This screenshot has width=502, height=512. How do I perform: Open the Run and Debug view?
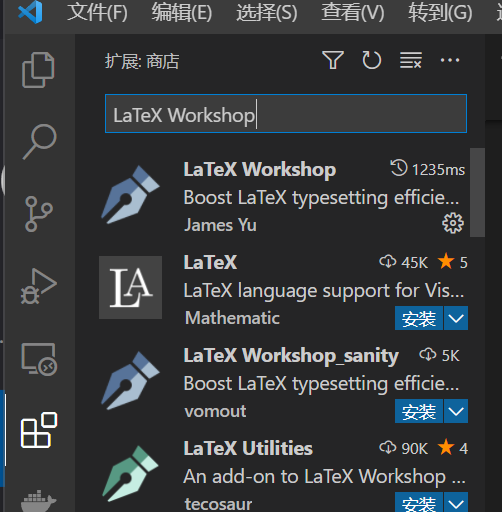pyautogui.click(x=38, y=286)
